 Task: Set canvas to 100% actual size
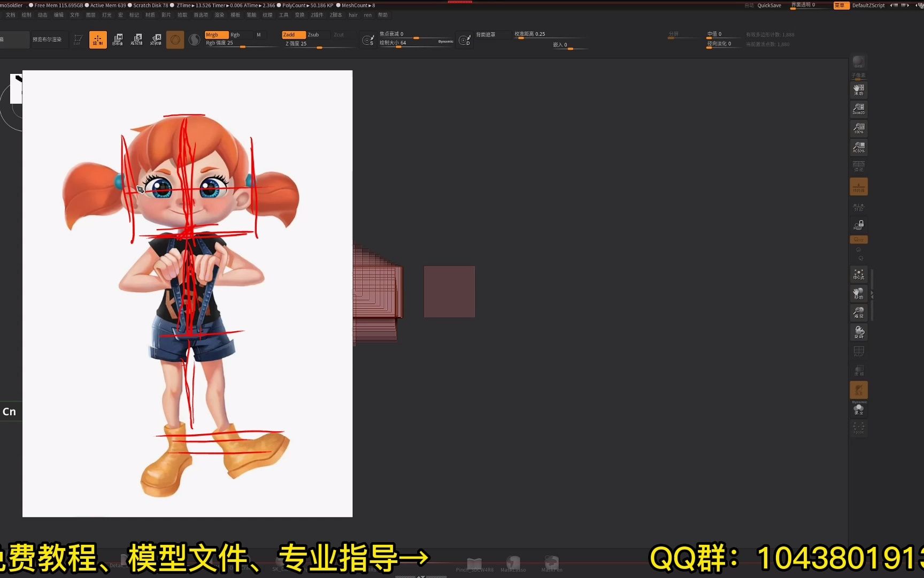coord(859,128)
